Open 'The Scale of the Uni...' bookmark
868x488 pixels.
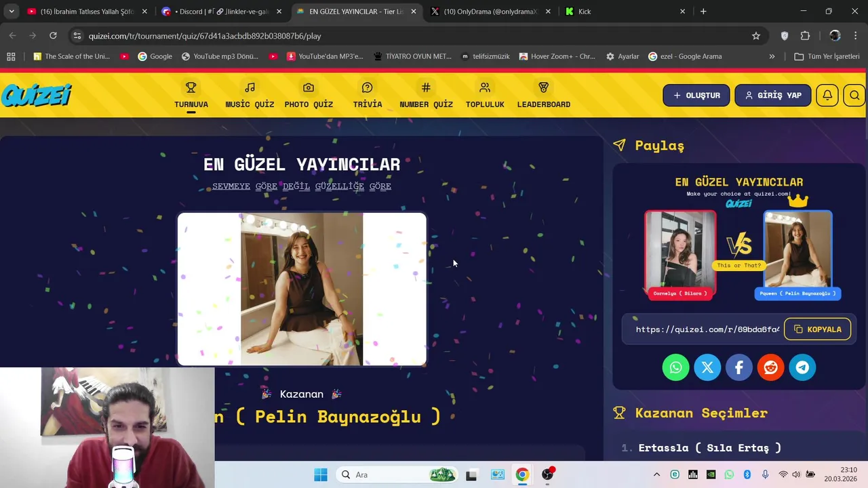click(x=71, y=56)
